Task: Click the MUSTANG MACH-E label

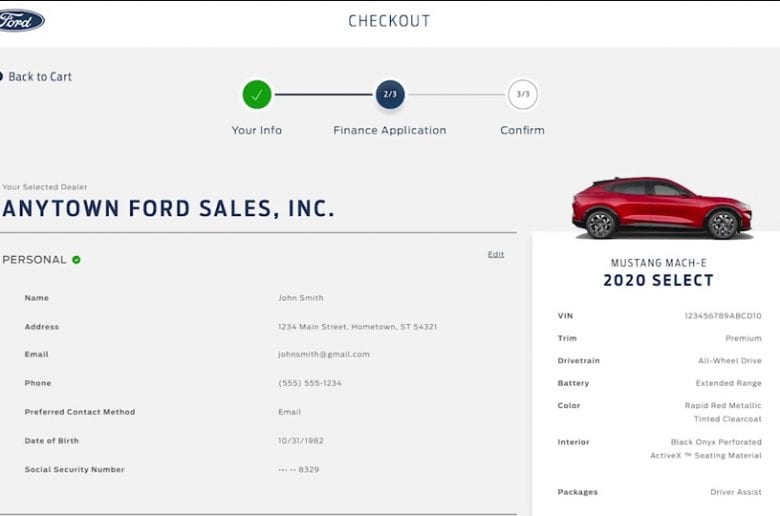Action: [658, 263]
